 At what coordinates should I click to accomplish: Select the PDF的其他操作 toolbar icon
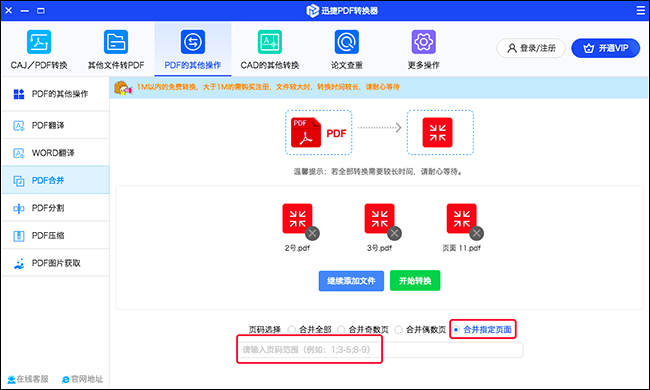[x=193, y=42]
